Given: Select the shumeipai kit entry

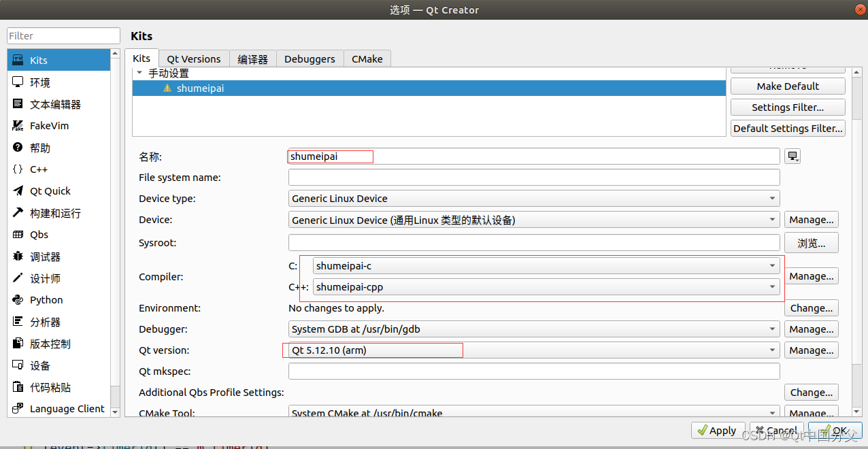Looking at the screenshot, I should click(x=201, y=88).
